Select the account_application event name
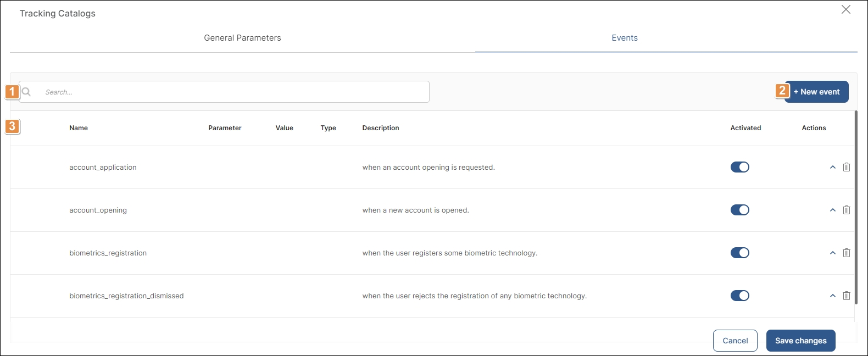The width and height of the screenshot is (868, 356). pos(103,168)
